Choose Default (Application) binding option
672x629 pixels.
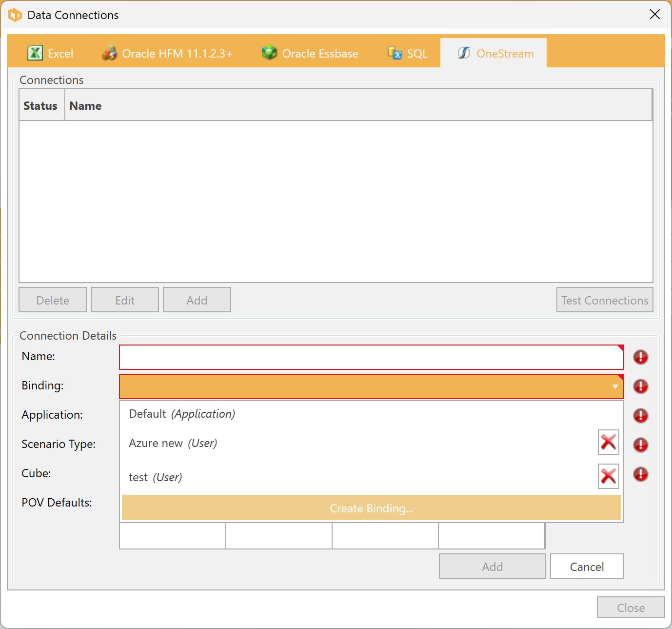(x=372, y=414)
